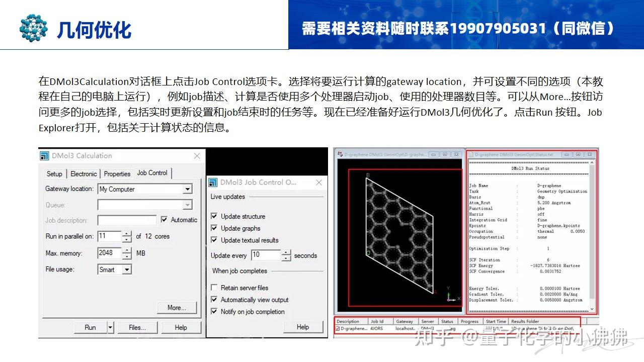
Task: Open the File usage dropdown
Action: click(127, 269)
